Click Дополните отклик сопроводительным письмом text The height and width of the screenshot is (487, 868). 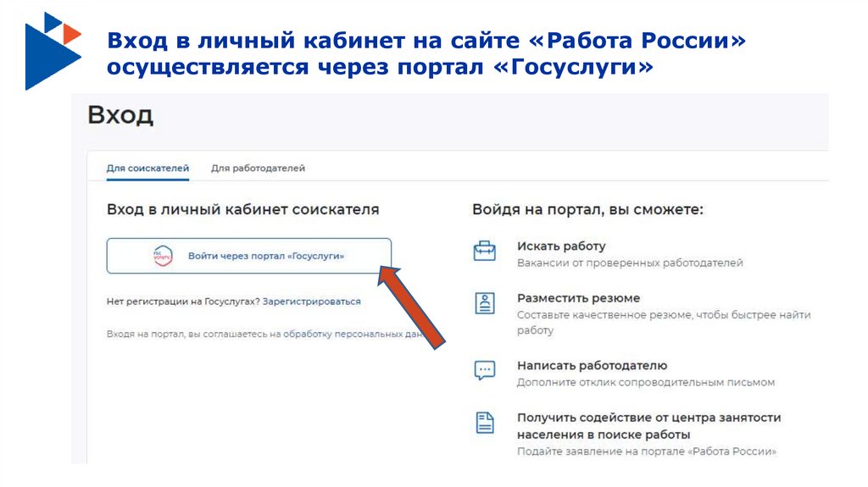(646, 383)
